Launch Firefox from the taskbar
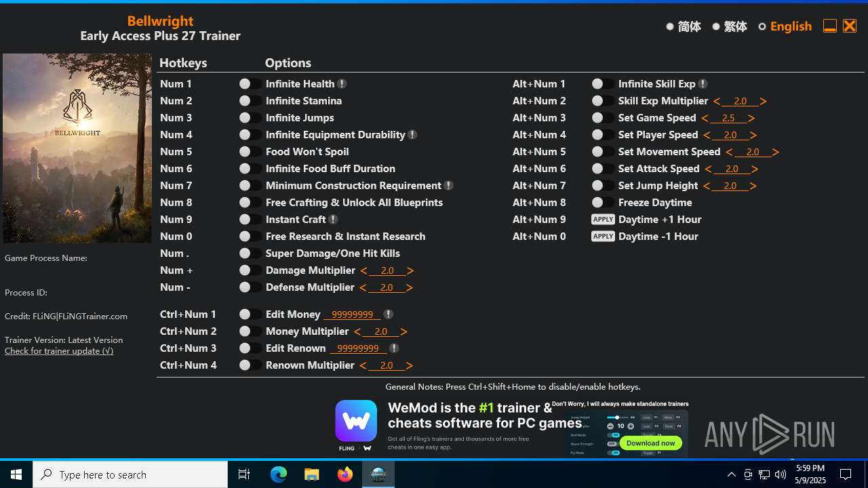 345,474
